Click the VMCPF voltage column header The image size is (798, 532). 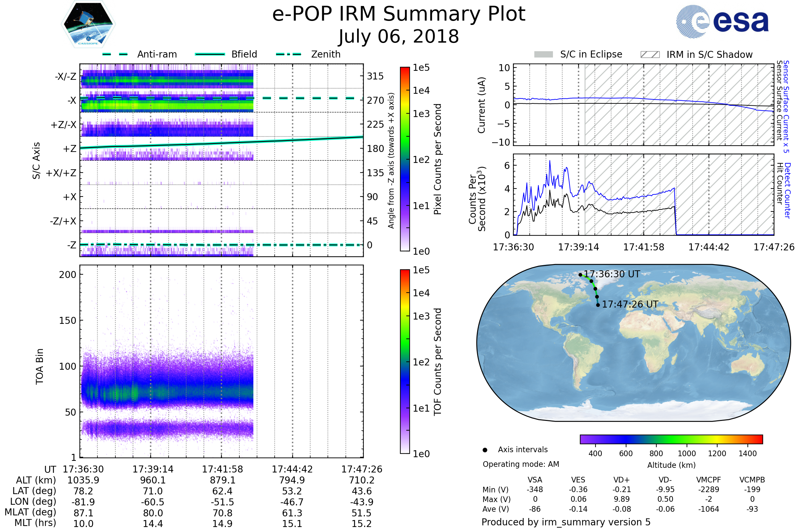(709, 480)
